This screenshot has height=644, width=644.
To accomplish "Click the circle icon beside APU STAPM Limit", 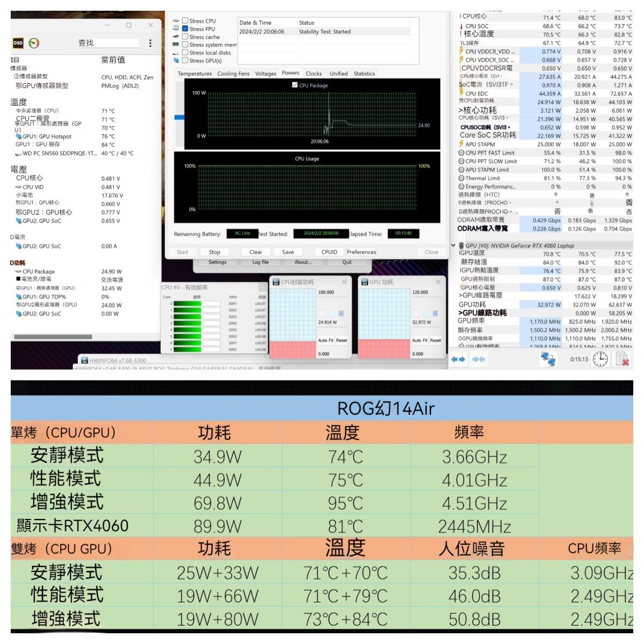I will point(462,170).
